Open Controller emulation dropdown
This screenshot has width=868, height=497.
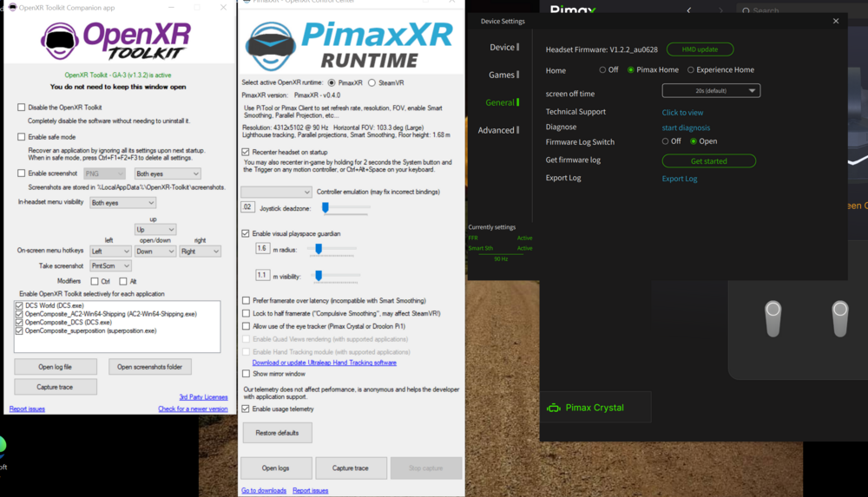coord(276,192)
